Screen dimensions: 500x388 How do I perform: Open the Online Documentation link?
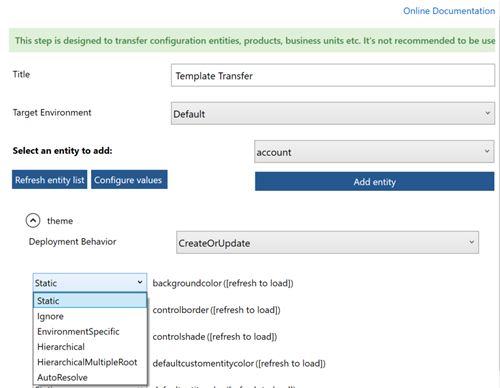tap(449, 11)
